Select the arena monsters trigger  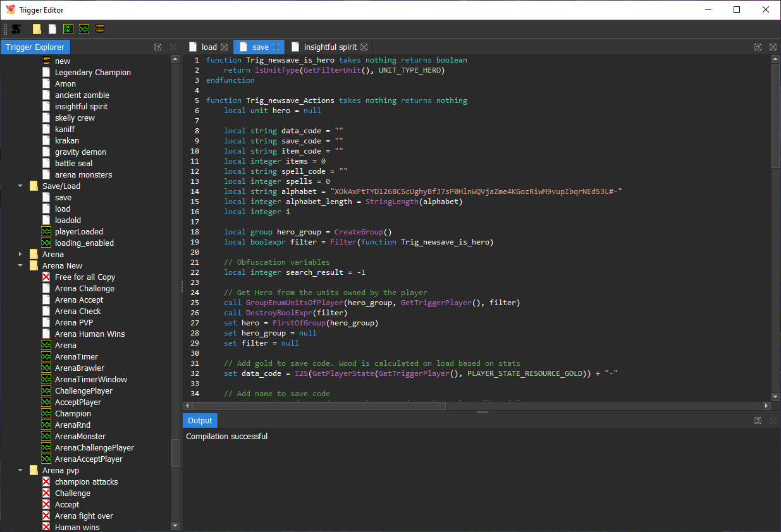83,175
